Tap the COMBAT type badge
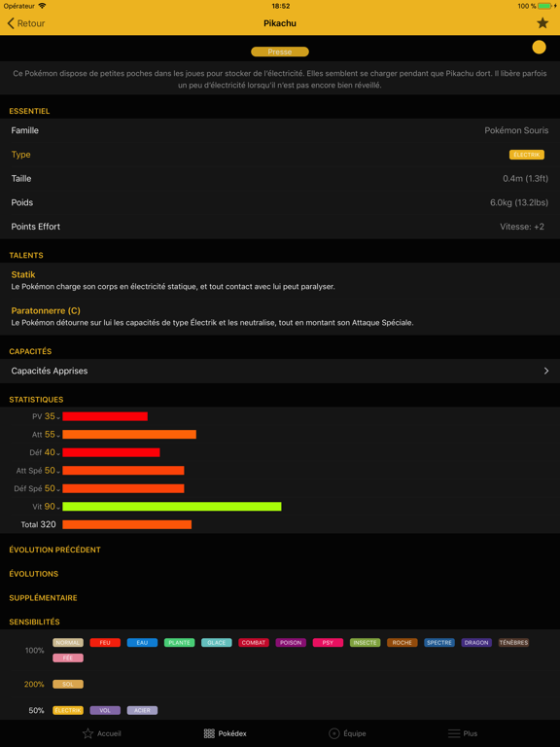The width and height of the screenshot is (560, 747). coord(254,643)
